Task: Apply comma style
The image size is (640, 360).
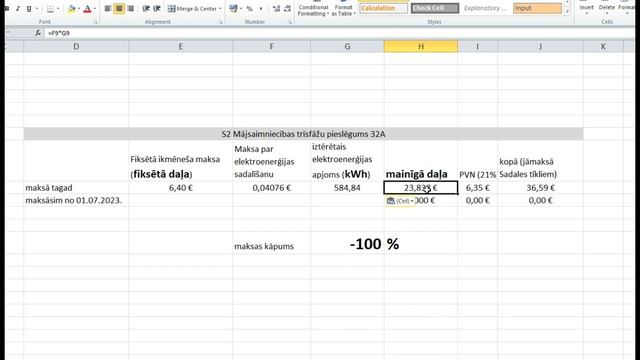Action: click(x=261, y=9)
